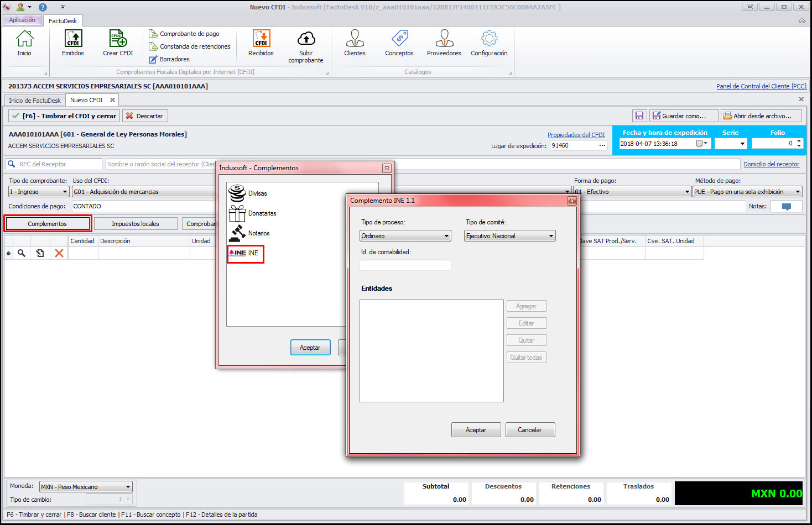
Task: Open Recibidos CFDI
Action: (261, 43)
